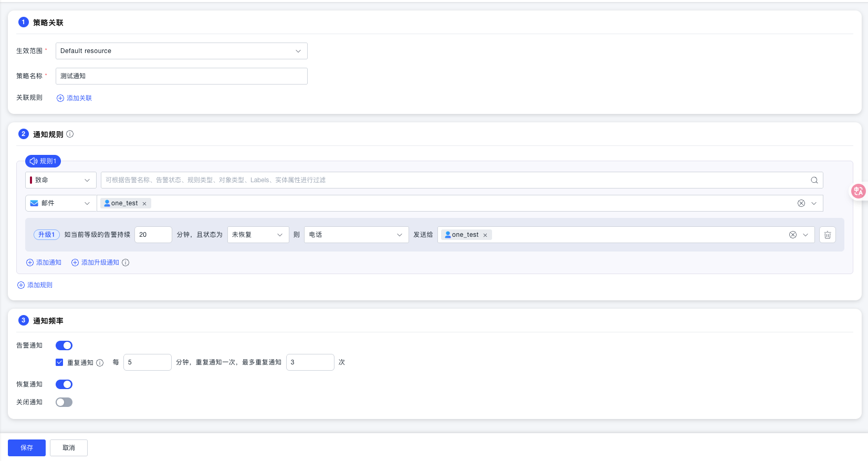Click the info icon beside 通知规则 heading
Screen dimensions: 868x461
coord(70,134)
